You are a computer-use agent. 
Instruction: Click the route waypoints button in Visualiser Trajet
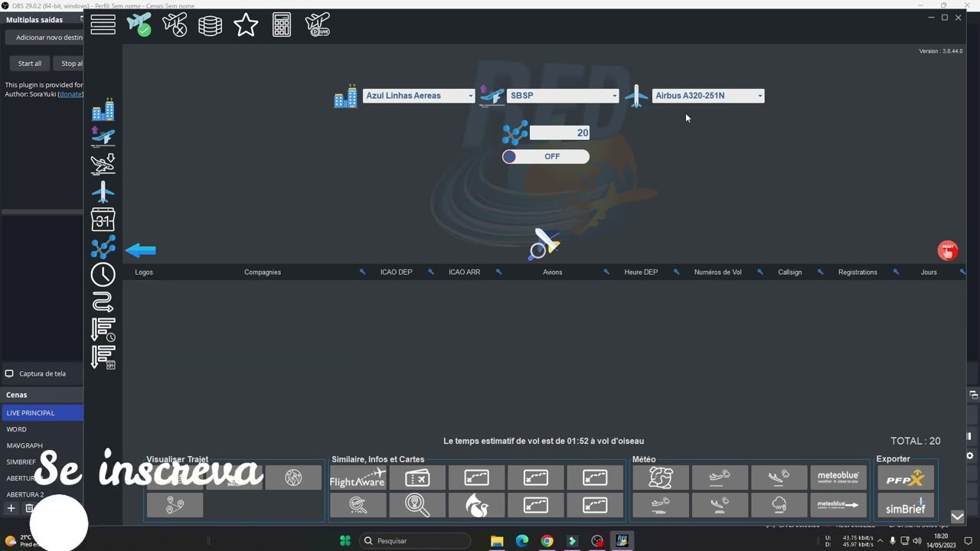pos(175,505)
